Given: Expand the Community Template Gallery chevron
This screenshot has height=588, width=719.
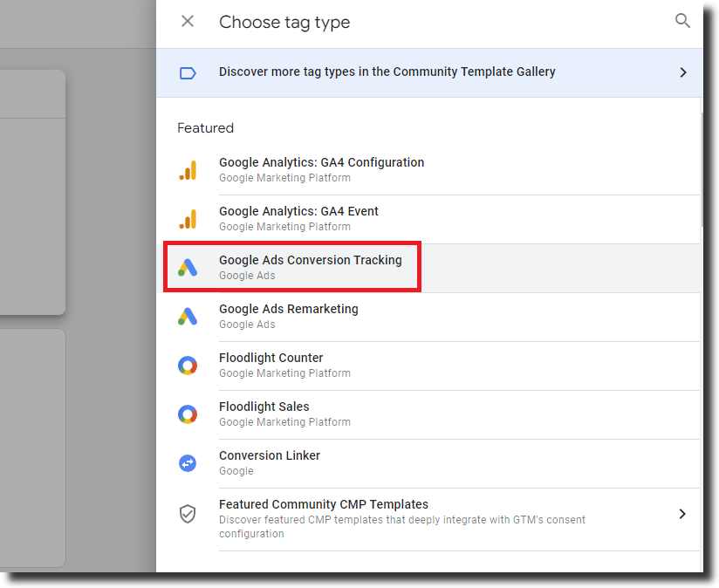Looking at the screenshot, I should 683,73.
